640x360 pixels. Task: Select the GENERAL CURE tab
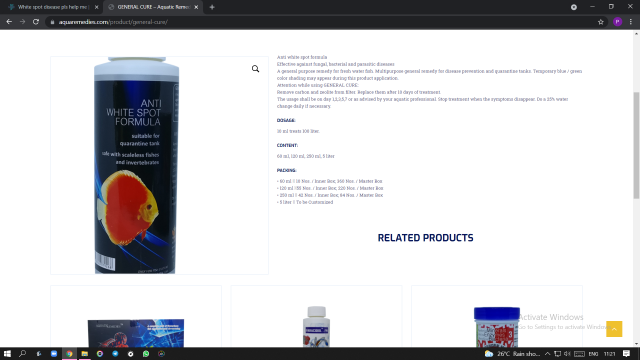point(153,7)
